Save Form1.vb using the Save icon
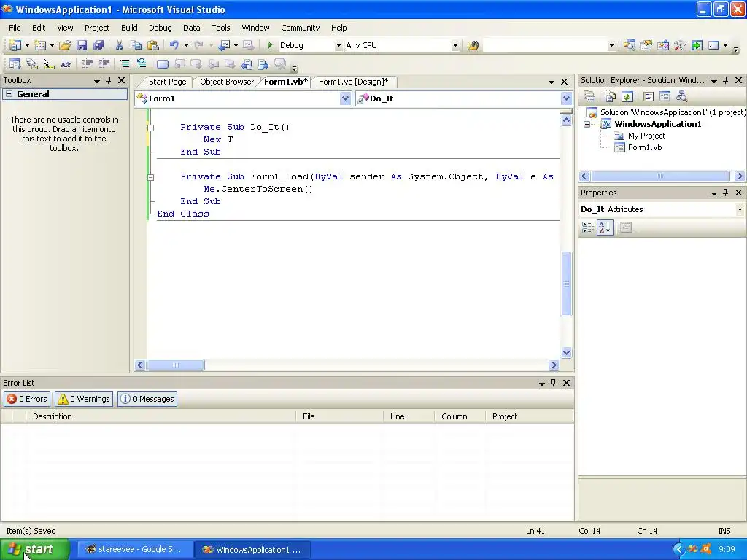The height and width of the screenshot is (560, 747). [82, 45]
